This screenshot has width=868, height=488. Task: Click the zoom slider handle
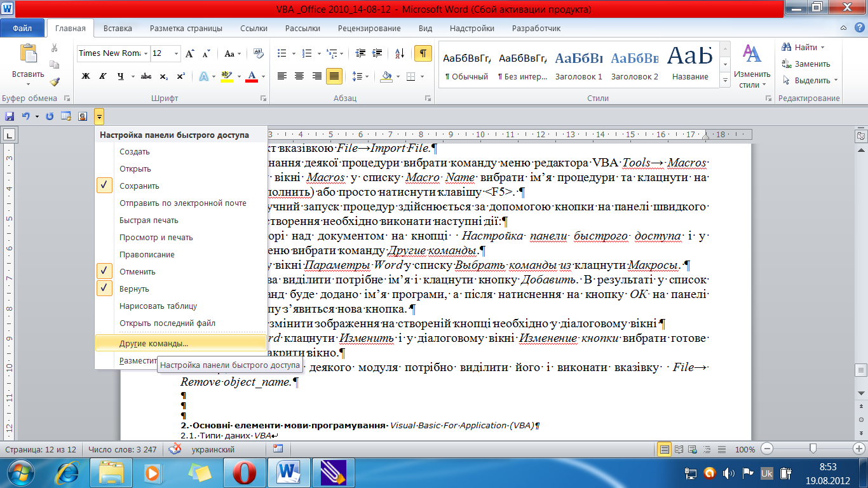[x=813, y=449]
